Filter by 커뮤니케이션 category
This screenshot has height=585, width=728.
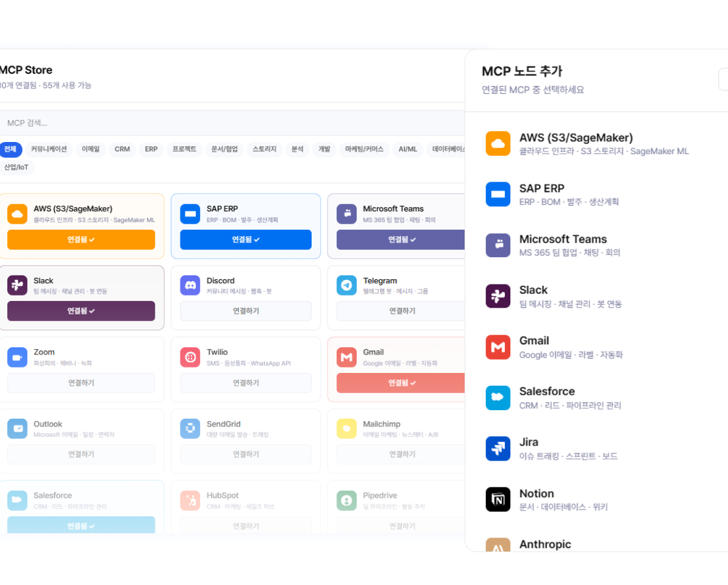coord(49,149)
